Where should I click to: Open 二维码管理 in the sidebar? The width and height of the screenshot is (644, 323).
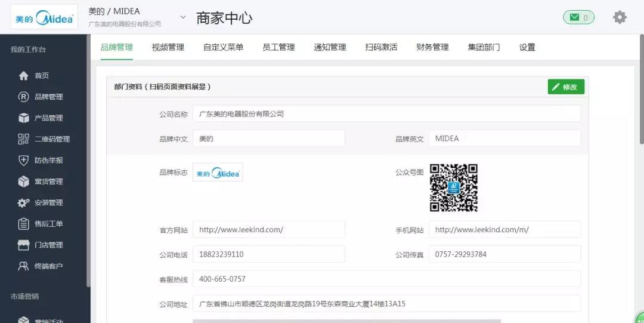pyautogui.click(x=52, y=139)
